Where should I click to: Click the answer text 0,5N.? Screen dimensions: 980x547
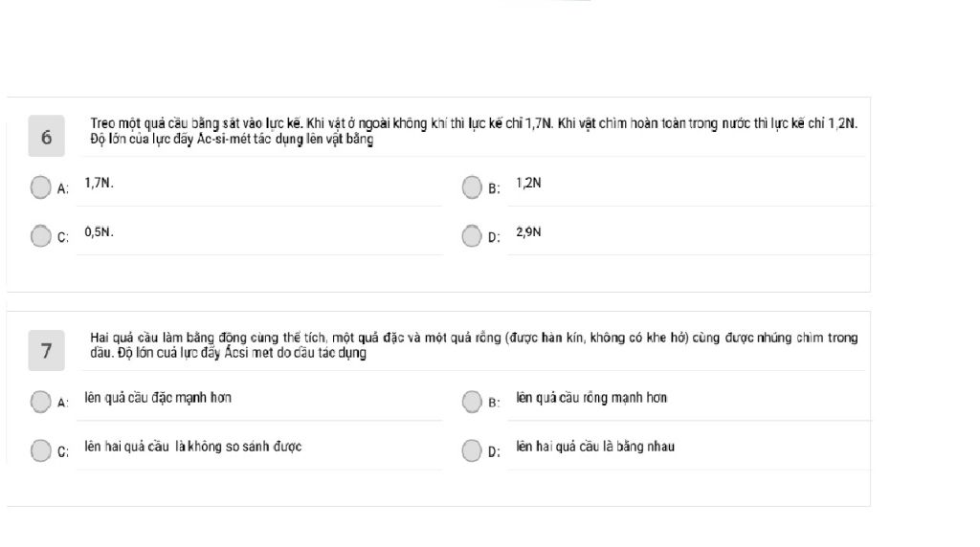point(99,231)
